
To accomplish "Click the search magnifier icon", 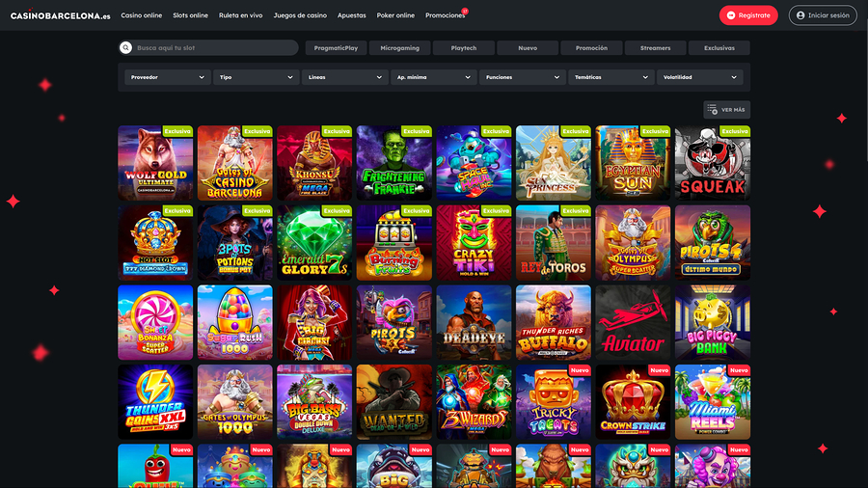I will (125, 47).
